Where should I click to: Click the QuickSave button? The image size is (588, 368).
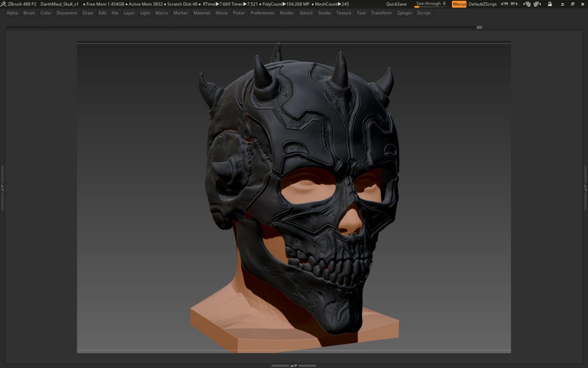click(396, 4)
